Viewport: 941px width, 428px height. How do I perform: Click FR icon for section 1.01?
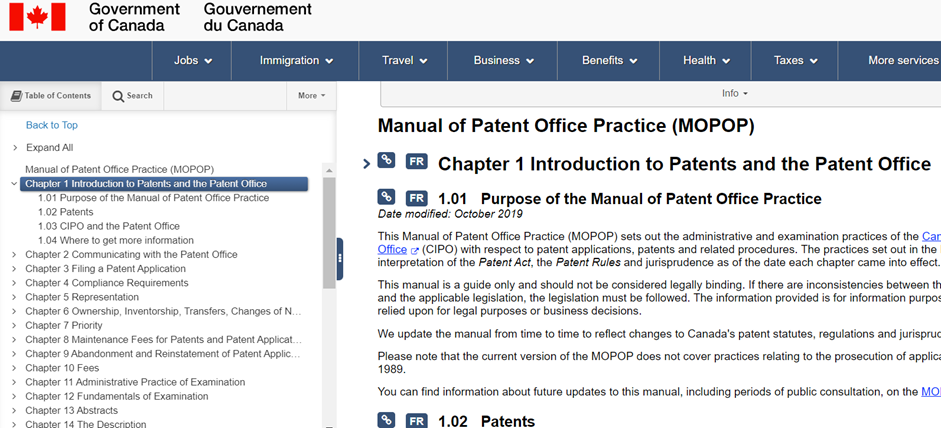pyautogui.click(x=417, y=198)
